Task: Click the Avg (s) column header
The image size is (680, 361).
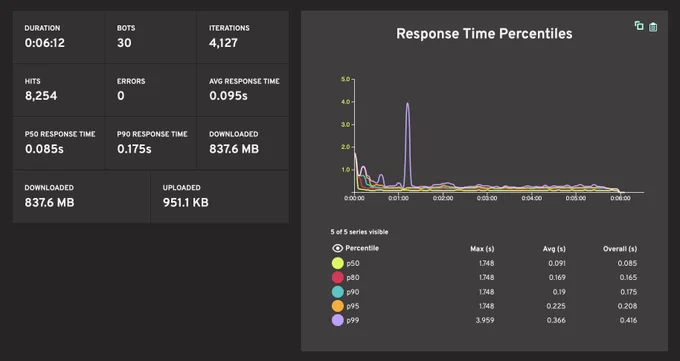Action: click(554, 249)
